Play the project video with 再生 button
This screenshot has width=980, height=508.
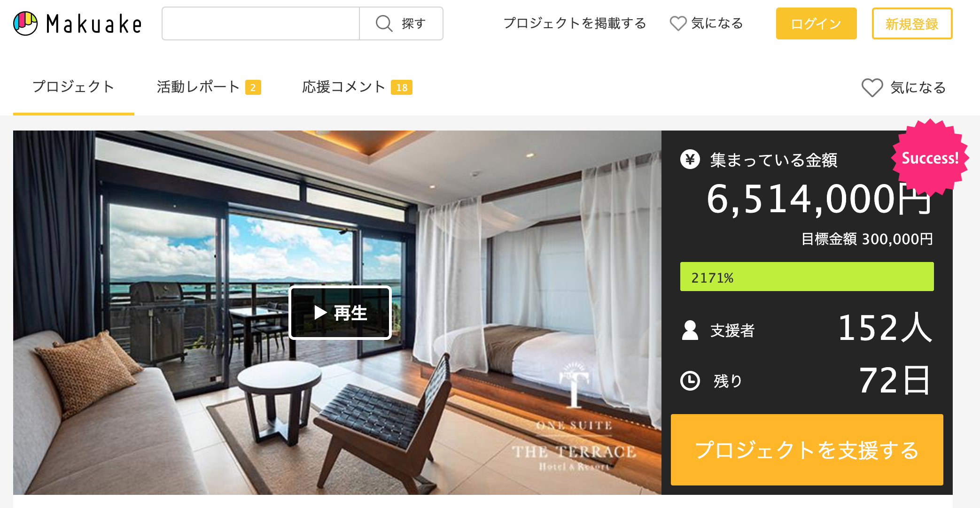click(340, 313)
